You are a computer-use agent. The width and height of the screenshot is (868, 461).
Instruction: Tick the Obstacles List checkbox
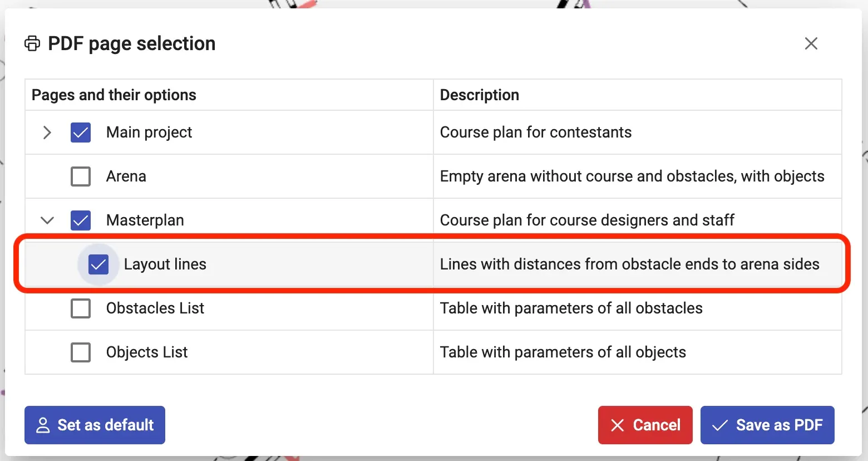[81, 308]
